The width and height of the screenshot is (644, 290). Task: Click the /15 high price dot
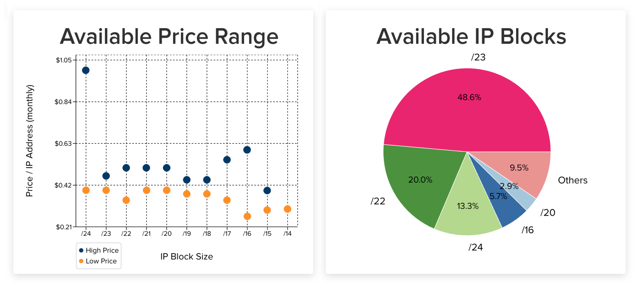click(x=267, y=190)
